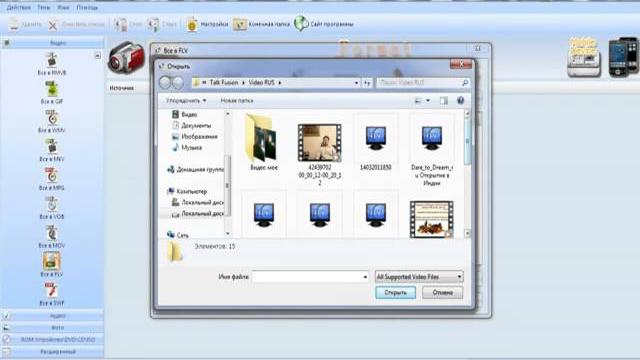640x360 pixels.
Task: Select the Все в MOV converter icon
Action: pos(51,233)
